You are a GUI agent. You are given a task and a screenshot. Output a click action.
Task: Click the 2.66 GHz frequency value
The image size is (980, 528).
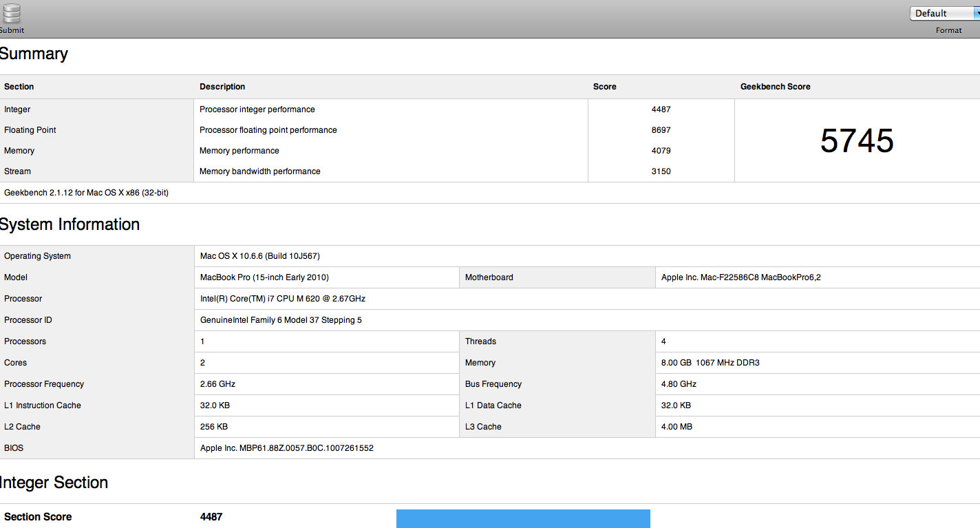click(217, 384)
